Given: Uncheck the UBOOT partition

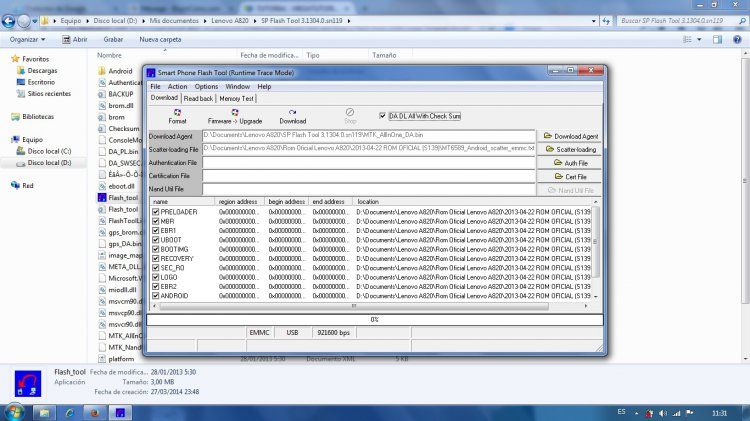Looking at the screenshot, I should click(155, 240).
